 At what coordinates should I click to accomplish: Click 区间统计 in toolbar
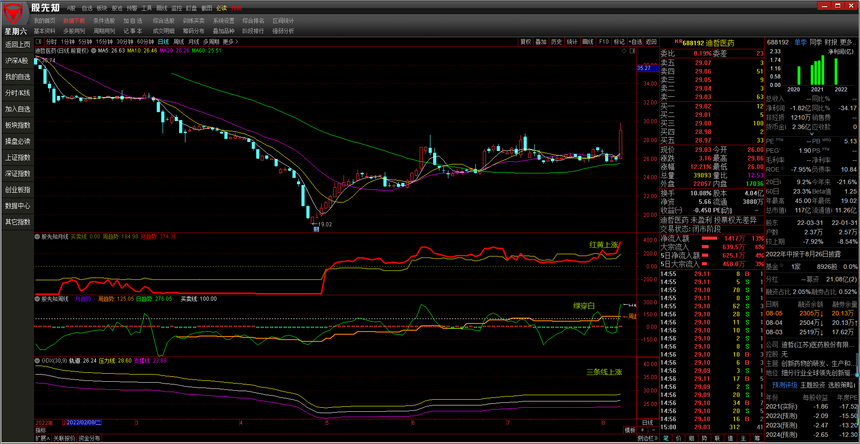[x=283, y=20]
